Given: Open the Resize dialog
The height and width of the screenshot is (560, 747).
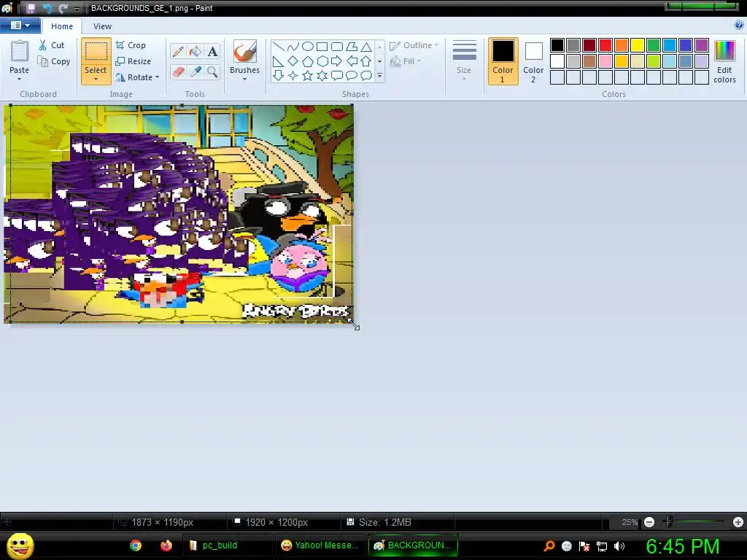Looking at the screenshot, I should pos(133,61).
